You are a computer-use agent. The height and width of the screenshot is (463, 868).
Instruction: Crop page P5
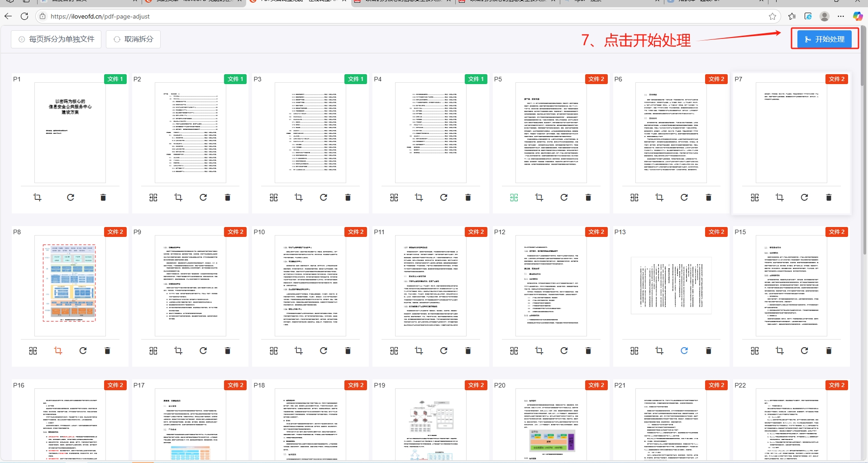[x=539, y=197]
